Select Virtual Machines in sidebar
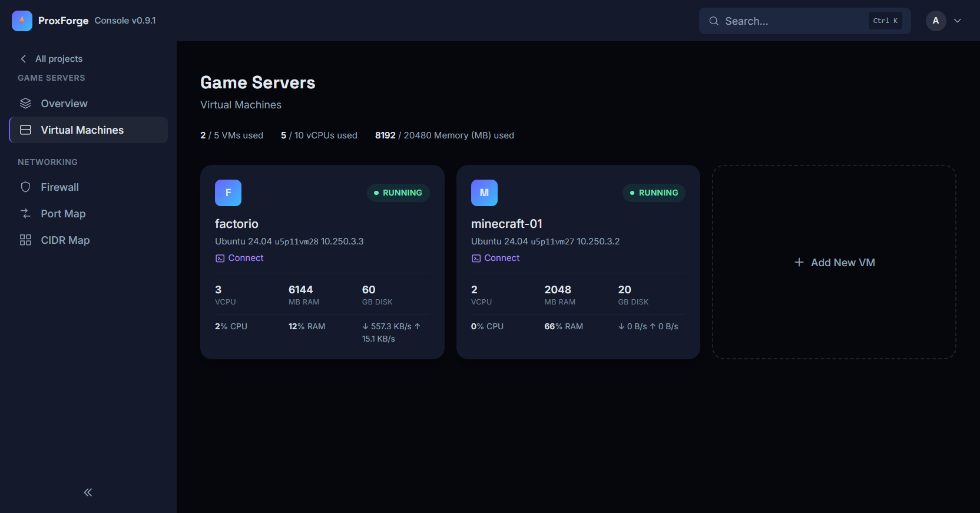Screen dimensions: 980x513 88,130
